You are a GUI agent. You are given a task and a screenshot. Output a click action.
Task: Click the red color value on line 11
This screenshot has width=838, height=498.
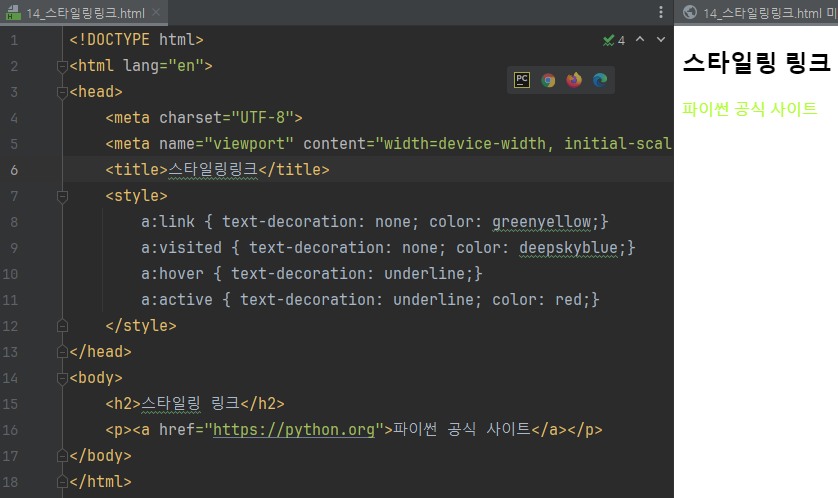tap(568, 300)
